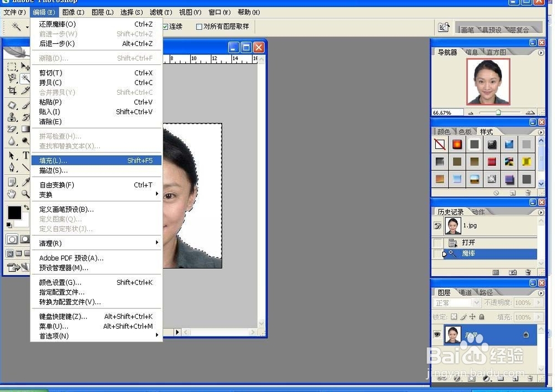Select the Pen tool

point(12,167)
